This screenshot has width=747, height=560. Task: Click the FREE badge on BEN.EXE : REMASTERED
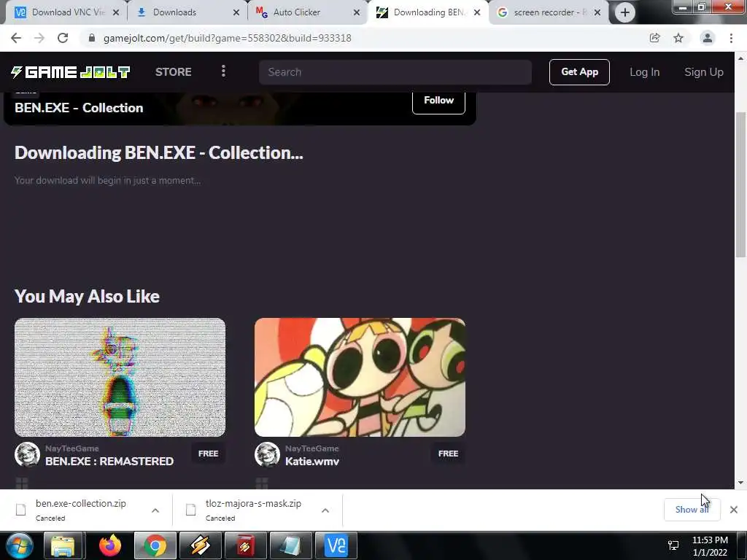pos(208,454)
